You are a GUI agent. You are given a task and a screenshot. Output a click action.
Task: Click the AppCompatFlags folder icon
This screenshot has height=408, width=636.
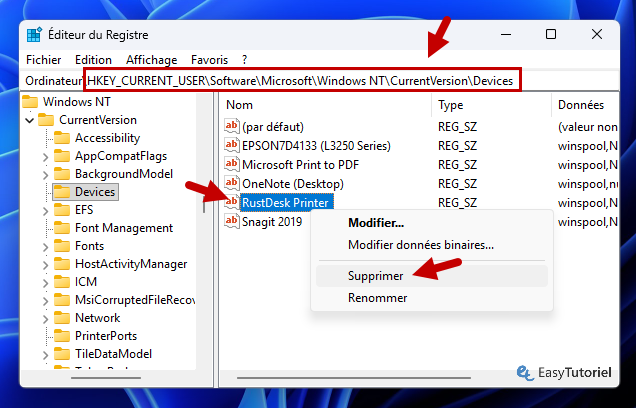62,156
